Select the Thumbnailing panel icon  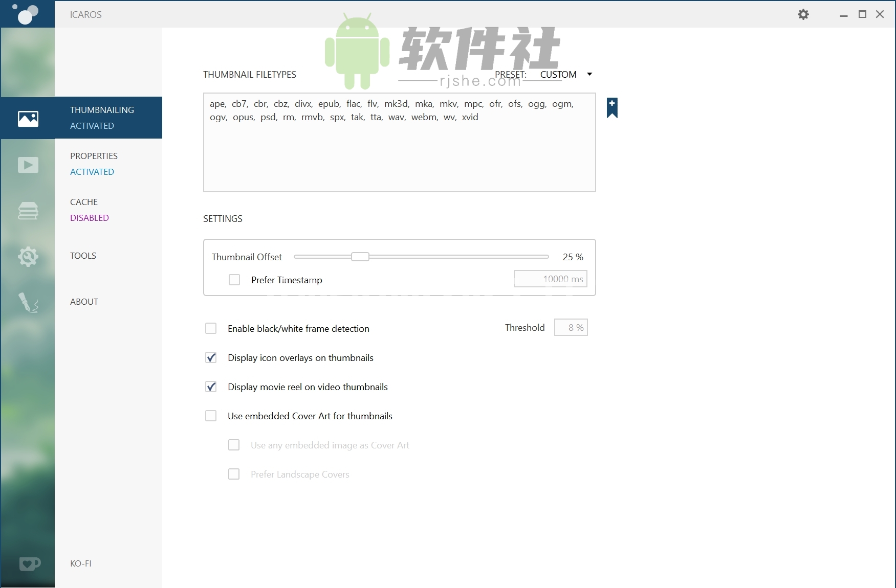[28, 118]
